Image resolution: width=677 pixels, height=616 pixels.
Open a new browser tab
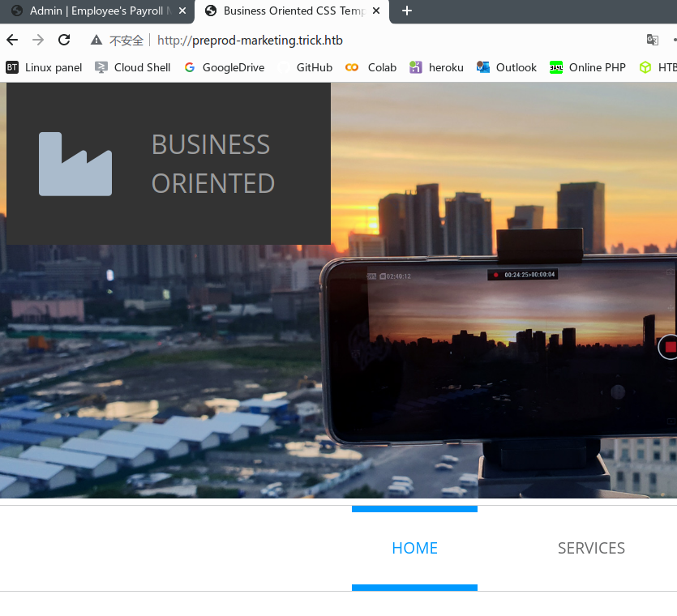pos(407,11)
